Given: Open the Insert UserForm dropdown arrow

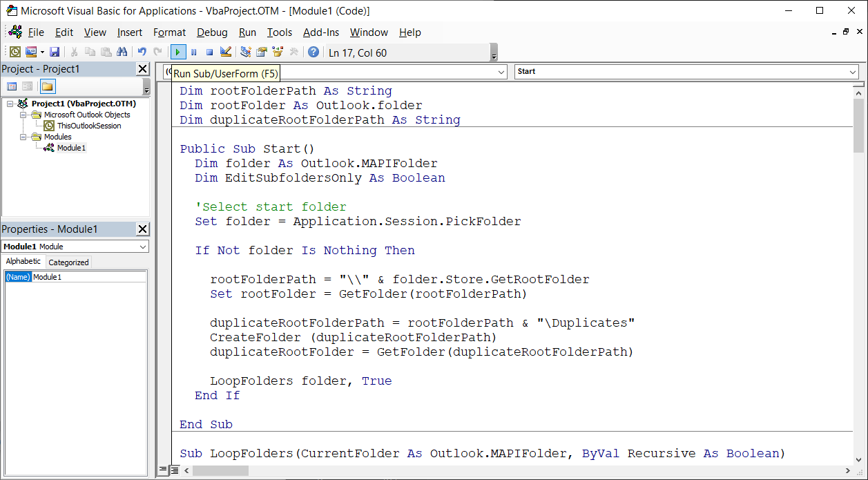Looking at the screenshot, I should click(43, 52).
